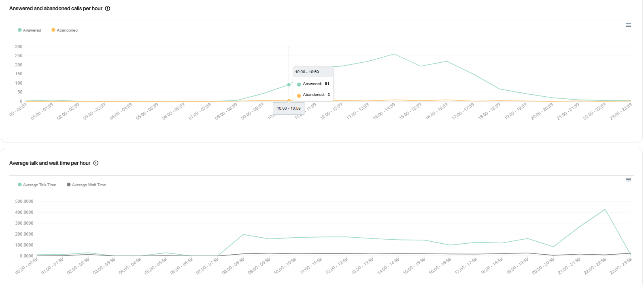The height and width of the screenshot is (285, 644).
Task: Open hamburger menu of the calls per hour chart
Action: [628, 25]
